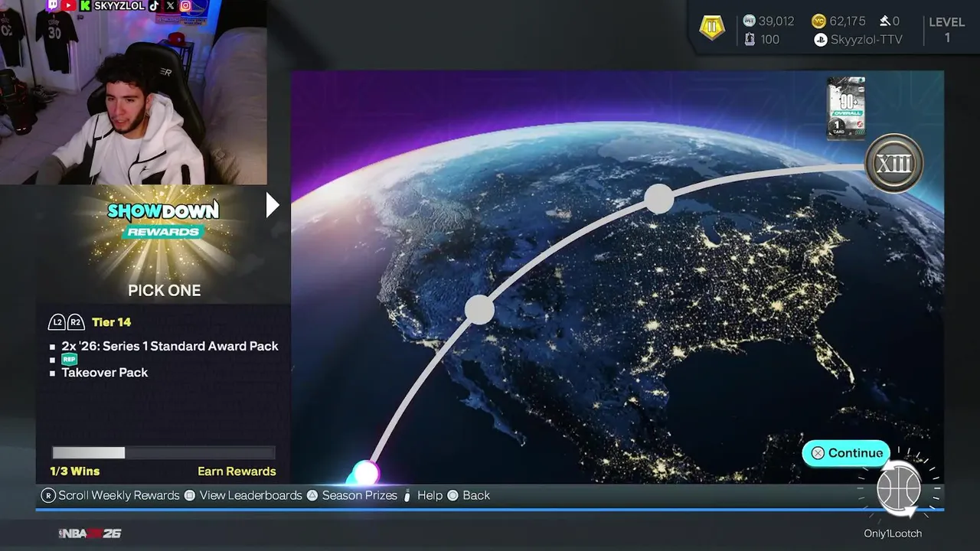
Task: Click the streamer webcam feed
Action: click(133, 92)
